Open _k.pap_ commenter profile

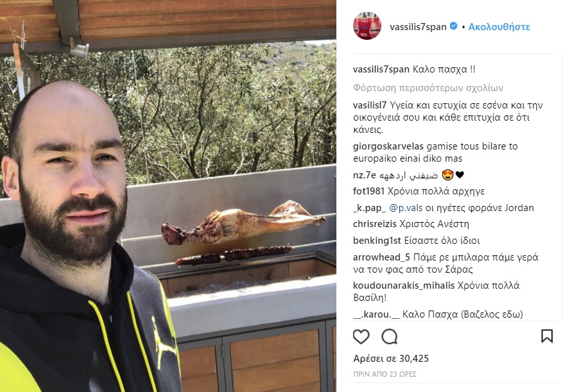tap(370, 209)
